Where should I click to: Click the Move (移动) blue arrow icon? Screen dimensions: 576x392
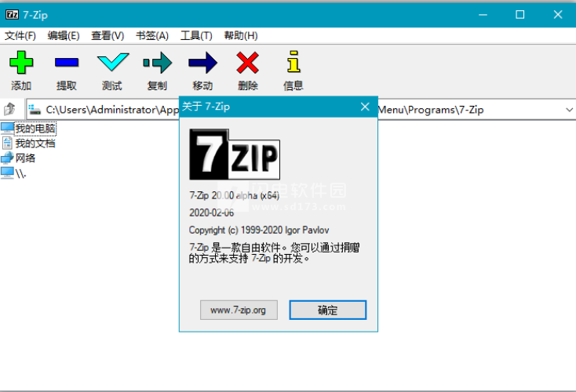coord(202,63)
